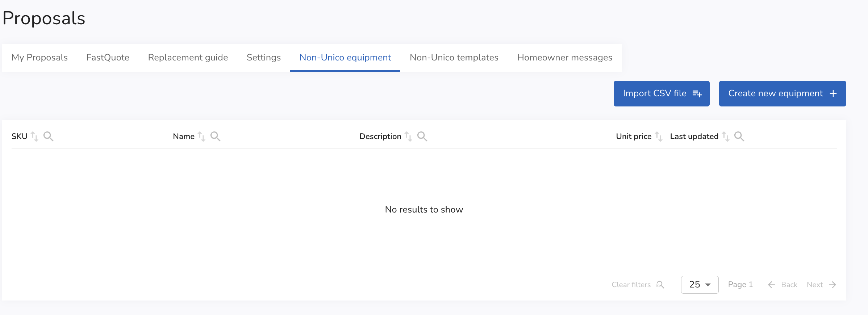Viewport: 868px width, 315px height.
Task: View the Homeowner messages tab
Action: click(564, 58)
